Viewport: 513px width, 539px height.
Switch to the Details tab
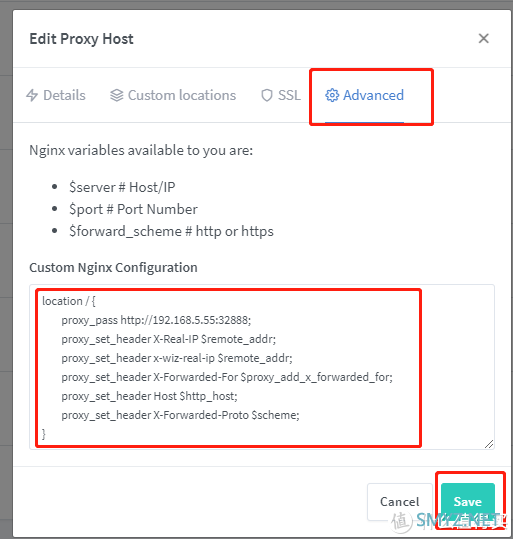[56, 95]
